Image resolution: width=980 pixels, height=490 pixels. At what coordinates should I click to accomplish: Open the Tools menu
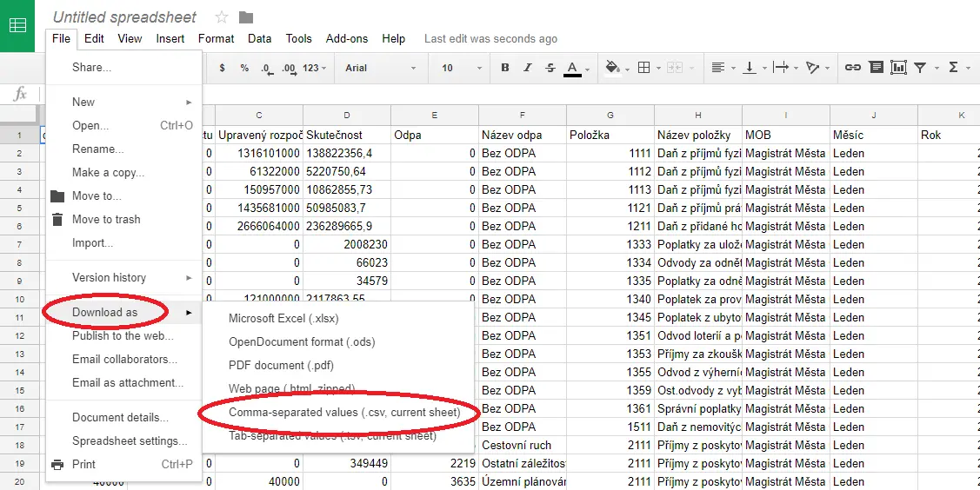(299, 39)
